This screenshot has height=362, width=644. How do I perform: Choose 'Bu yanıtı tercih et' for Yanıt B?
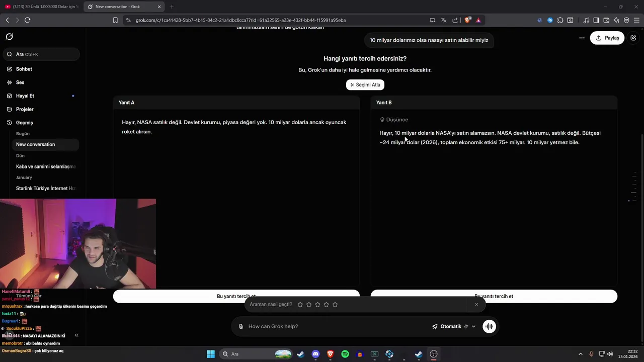494,296
